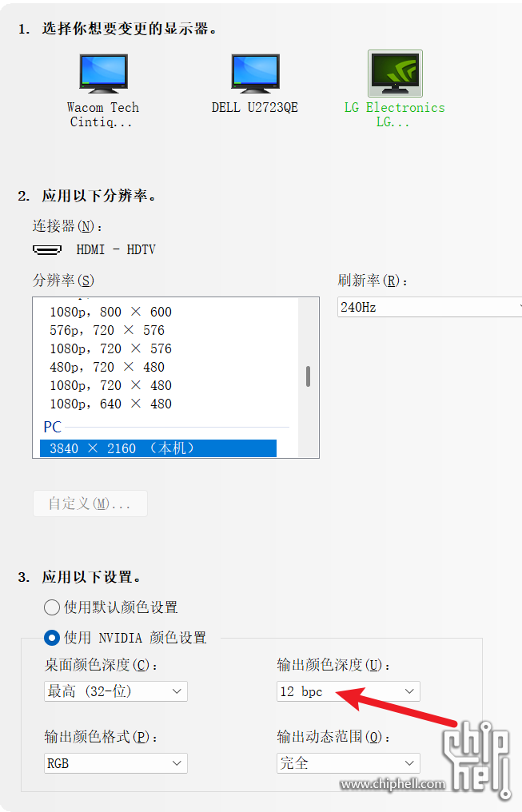Open 输出颜色格式 RGB dropdown
The width and height of the screenshot is (522, 812).
click(116, 763)
